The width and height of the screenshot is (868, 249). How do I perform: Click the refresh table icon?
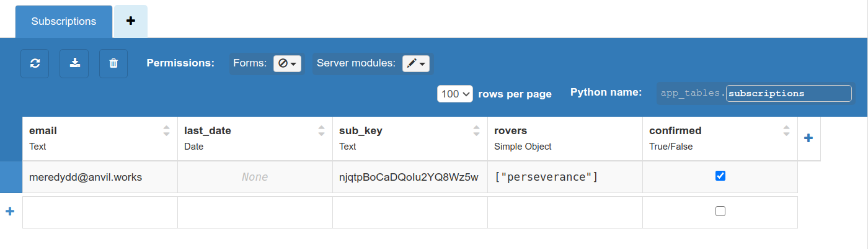[35, 63]
